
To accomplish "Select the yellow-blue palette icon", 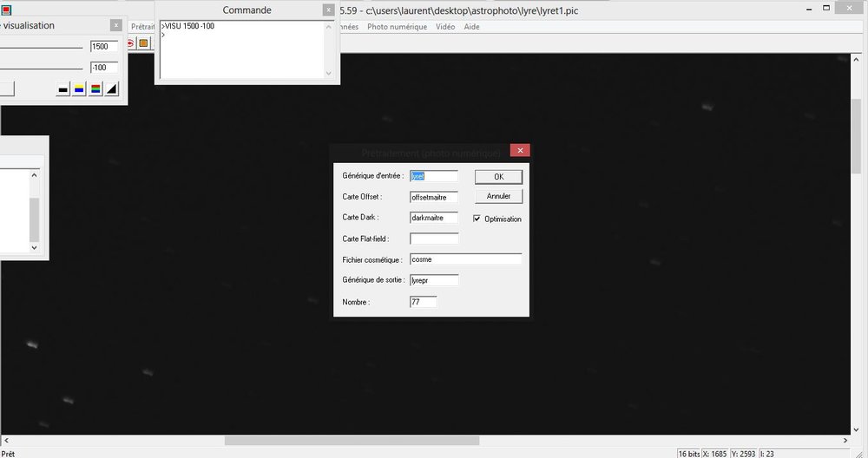I will coord(79,89).
